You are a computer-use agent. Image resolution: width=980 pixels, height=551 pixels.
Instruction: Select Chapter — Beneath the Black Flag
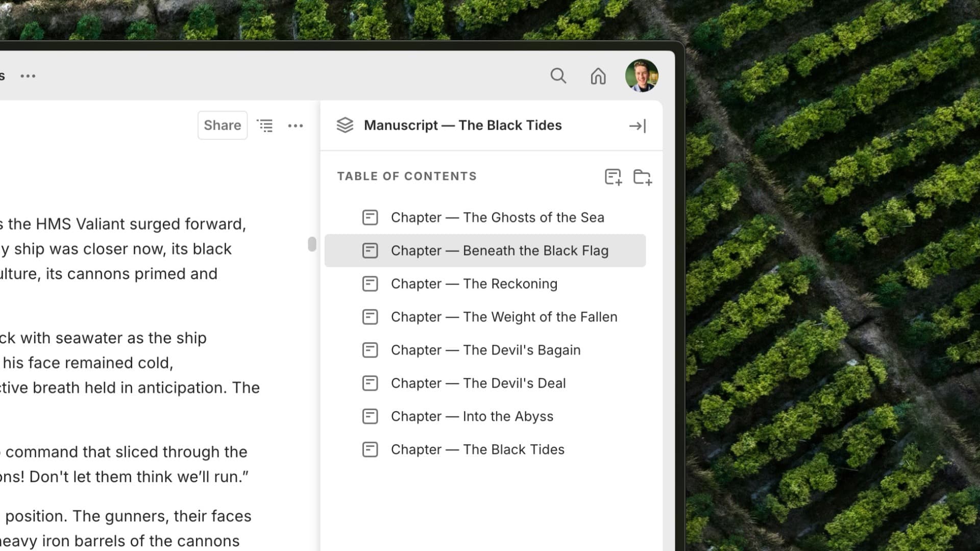click(499, 251)
